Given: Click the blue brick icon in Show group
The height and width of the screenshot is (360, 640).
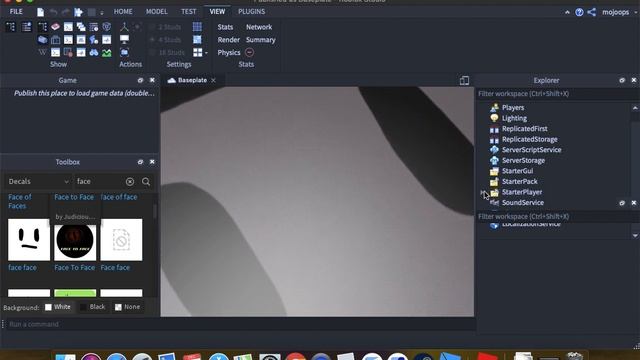Looking at the screenshot, I should (42, 40).
